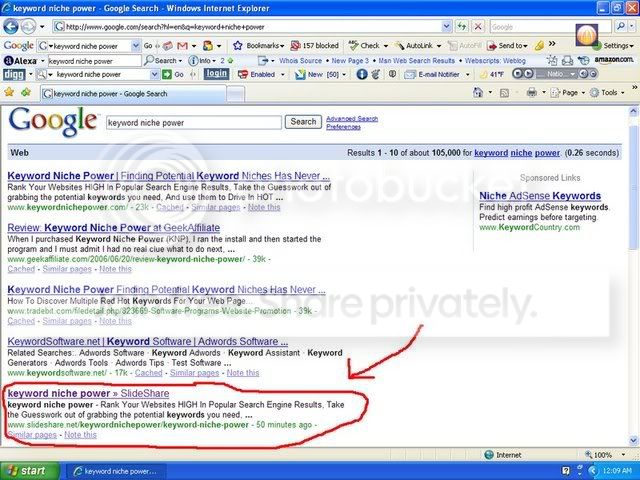
Task: Click the 12:09 AM system clock
Action: point(616,471)
